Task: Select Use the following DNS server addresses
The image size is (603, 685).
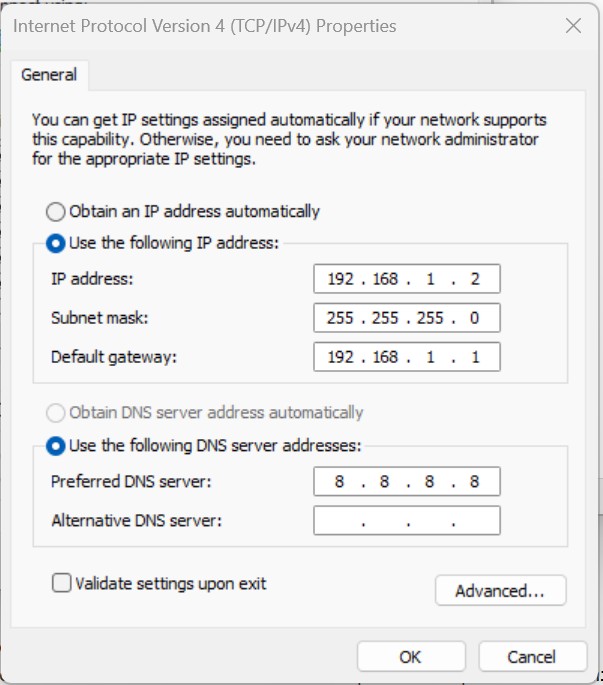Action: click(x=55, y=446)
